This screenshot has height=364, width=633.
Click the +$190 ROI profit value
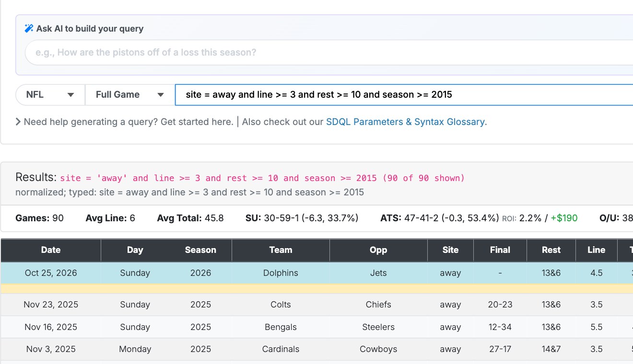pyautogui.click(x=564, y=218)
